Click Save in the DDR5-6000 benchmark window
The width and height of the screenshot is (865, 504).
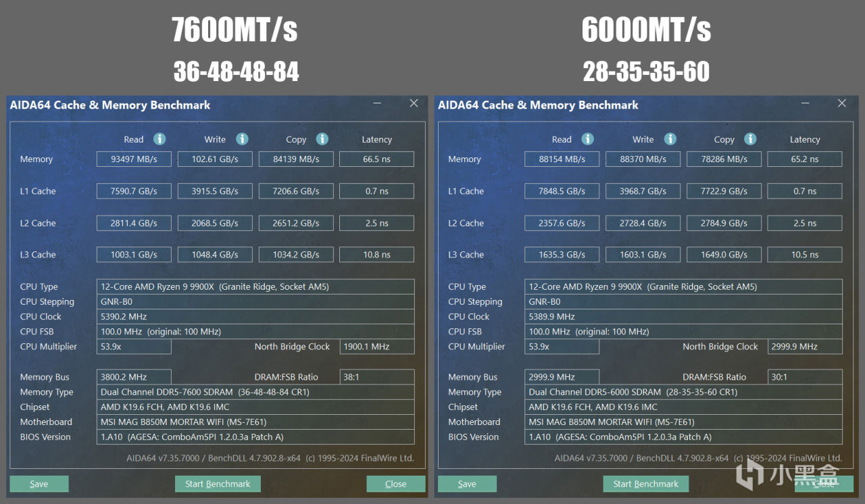[467, 484]
